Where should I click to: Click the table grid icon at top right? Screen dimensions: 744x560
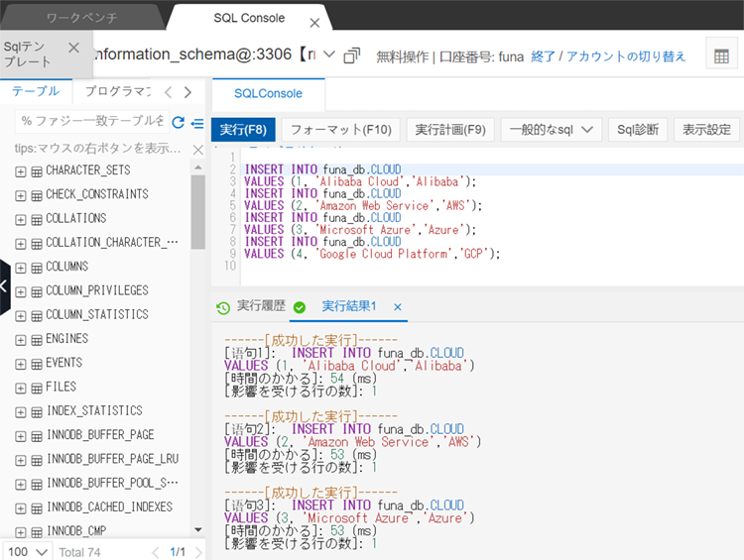[x=721, y=56]
